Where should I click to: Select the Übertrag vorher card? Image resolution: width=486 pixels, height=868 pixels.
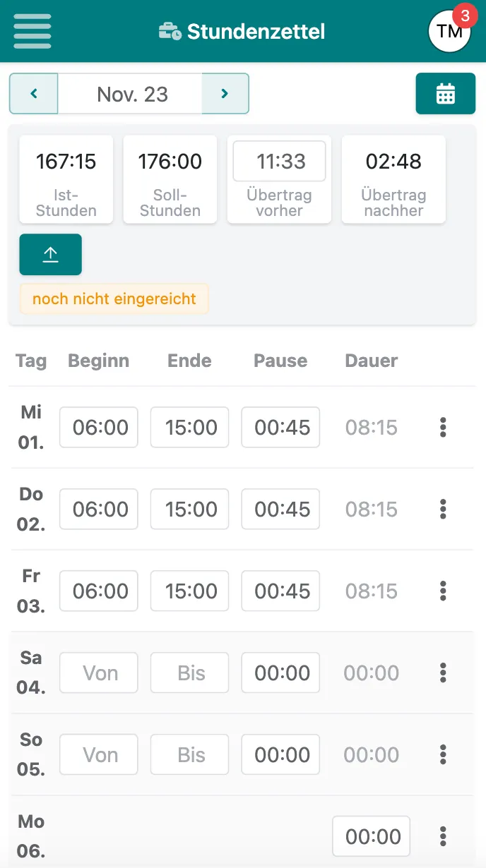[279, 179]
